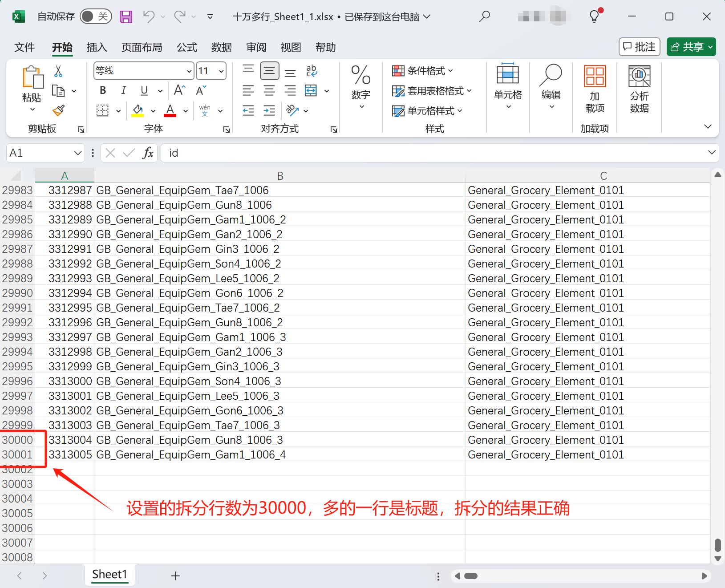Select the Sheet1 worksheet tab

[x=109, y=575]
